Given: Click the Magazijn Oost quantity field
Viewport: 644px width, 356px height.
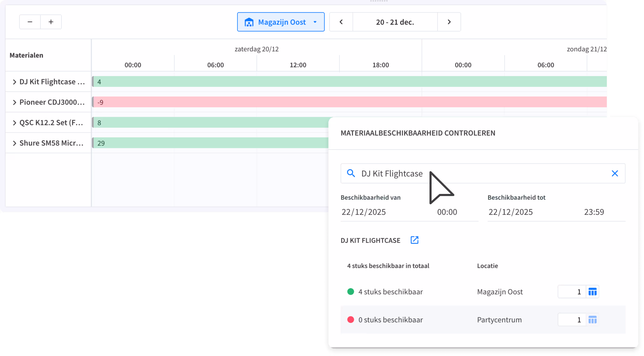Looking at the screenshot, I should [x=572, y=292].
